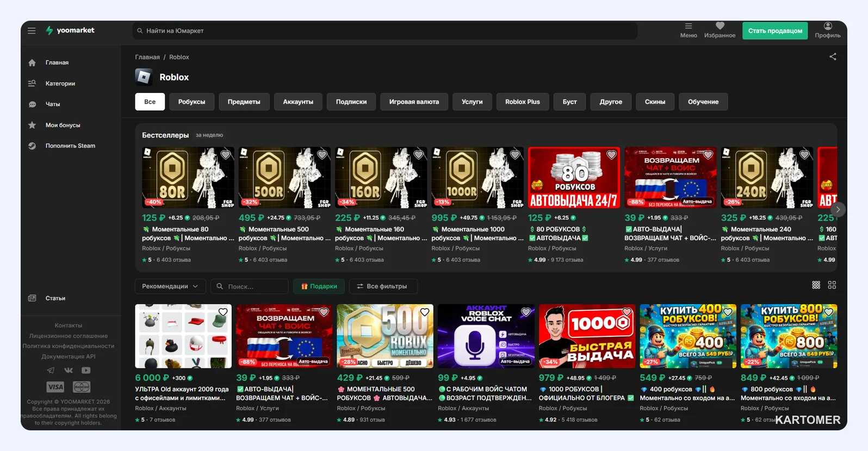The image size is (868, 451).
Task: Open the Telegram social icon in footer
Action: (x=51, y=371)
